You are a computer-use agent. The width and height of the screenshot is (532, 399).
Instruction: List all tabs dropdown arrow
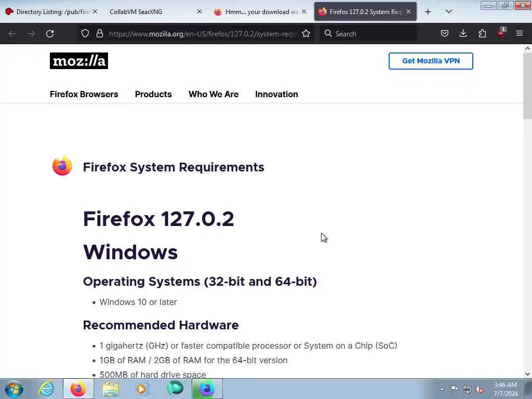(449, 12)
